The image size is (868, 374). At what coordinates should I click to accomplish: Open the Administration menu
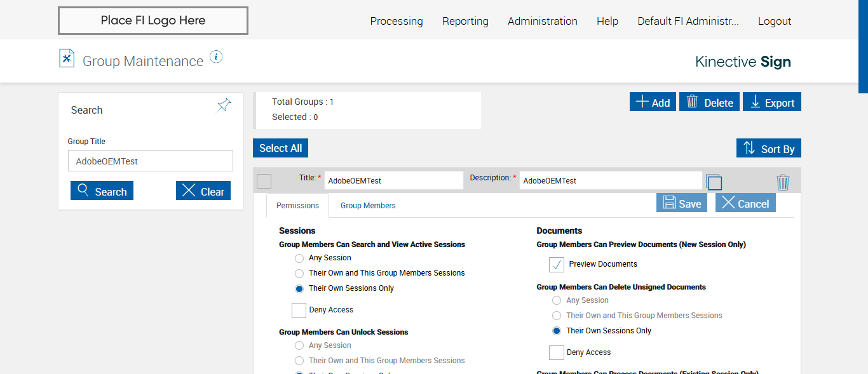click(x=542, y=21)
